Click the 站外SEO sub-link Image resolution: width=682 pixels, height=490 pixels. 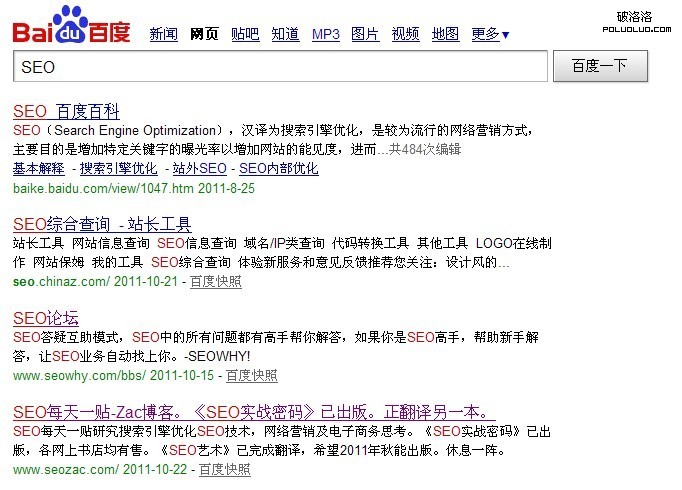[200, 168]
